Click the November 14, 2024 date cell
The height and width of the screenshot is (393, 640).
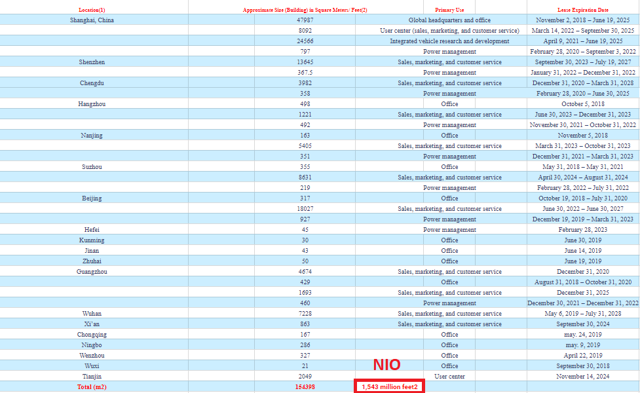coord(583,376)
